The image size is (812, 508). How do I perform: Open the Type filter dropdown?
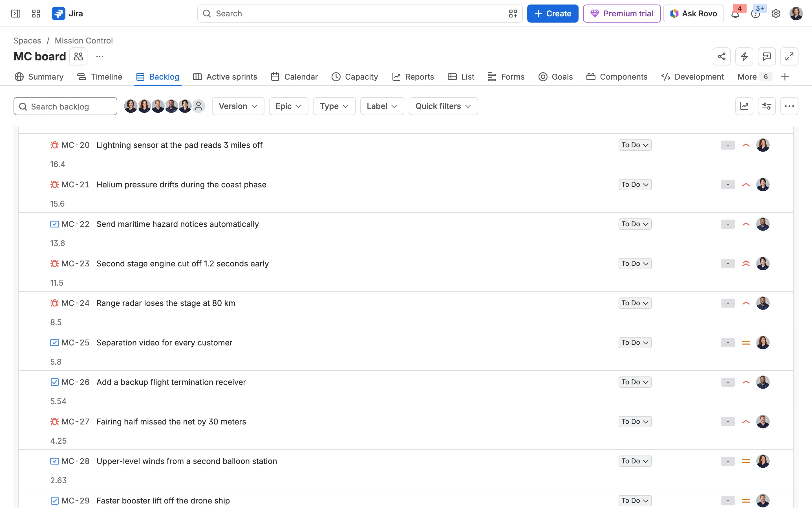(x=334, y=106)
